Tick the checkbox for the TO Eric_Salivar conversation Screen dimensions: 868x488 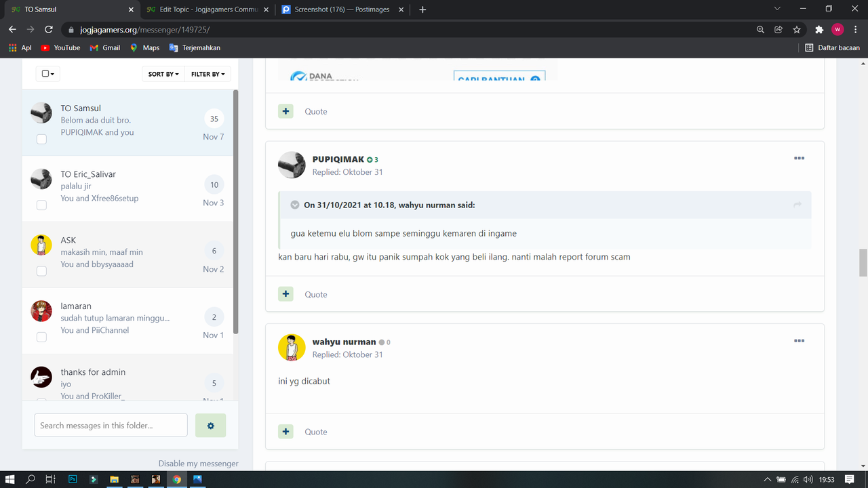(x=41, y=205)
